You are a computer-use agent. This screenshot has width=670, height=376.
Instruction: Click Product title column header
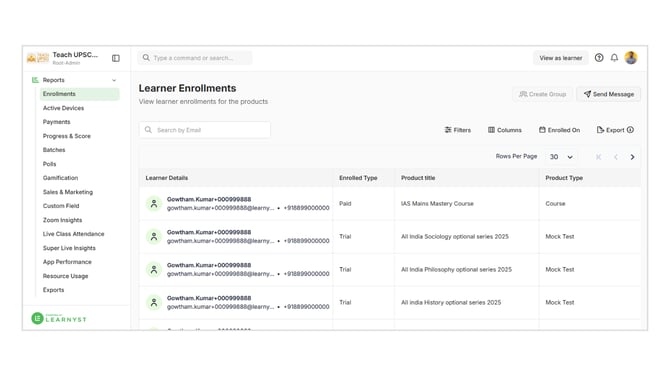pos(418,178)
